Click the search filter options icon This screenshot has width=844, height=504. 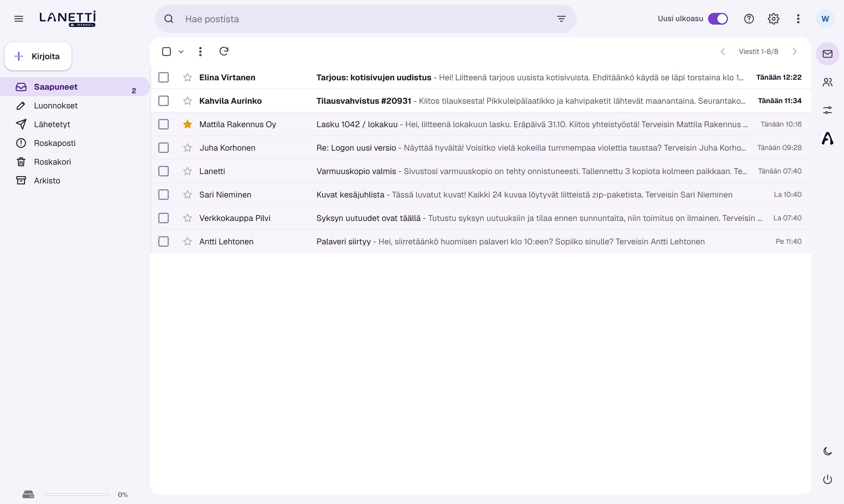pyautogui.click(x=561, y=19)
